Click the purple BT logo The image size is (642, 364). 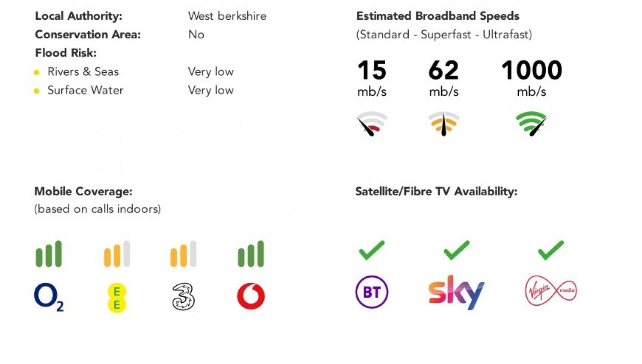point(372,292)
